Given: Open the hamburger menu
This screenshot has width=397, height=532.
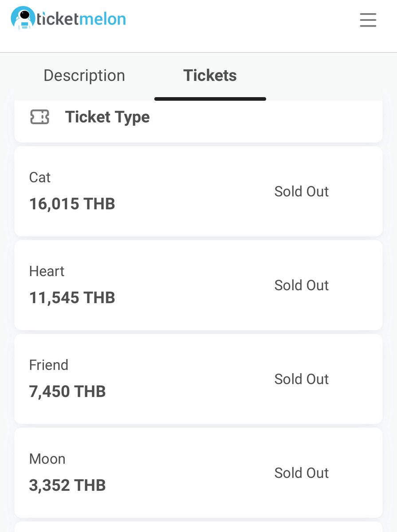Looking at the screenshot, I should coord(368,20).
